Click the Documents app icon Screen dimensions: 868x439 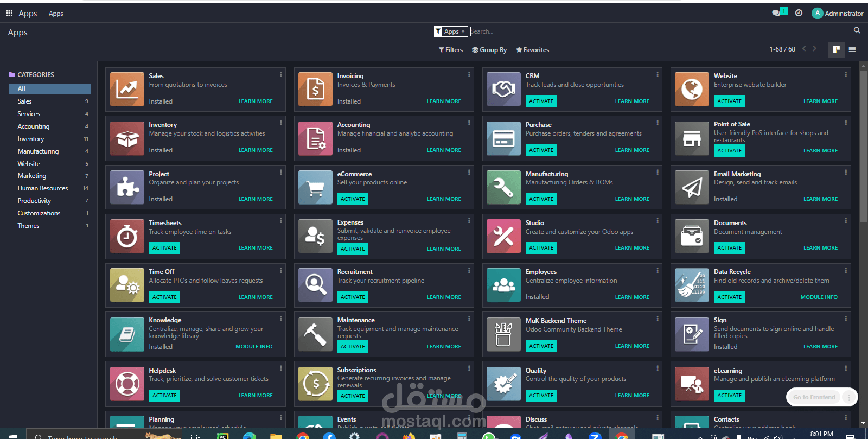692,236
